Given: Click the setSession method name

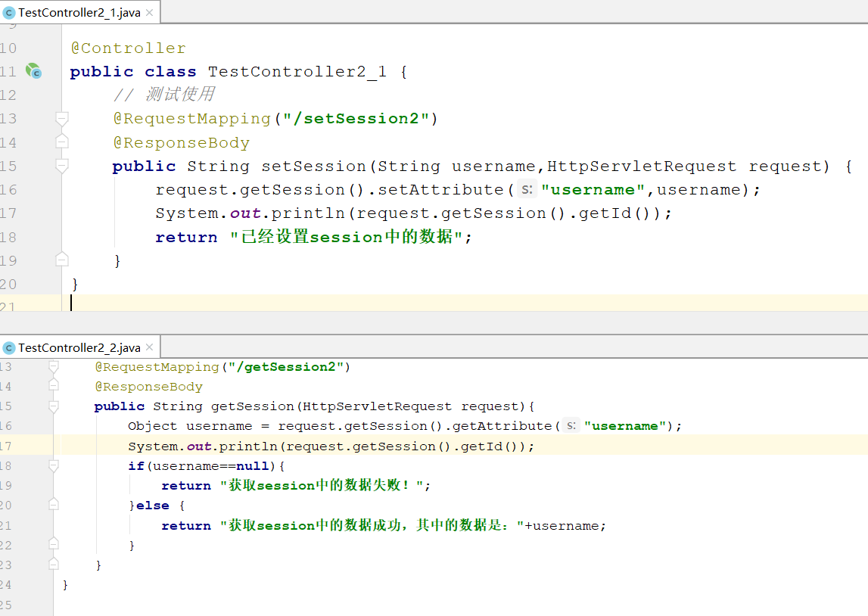Looking at the screenshot, I should click(314, 166).
